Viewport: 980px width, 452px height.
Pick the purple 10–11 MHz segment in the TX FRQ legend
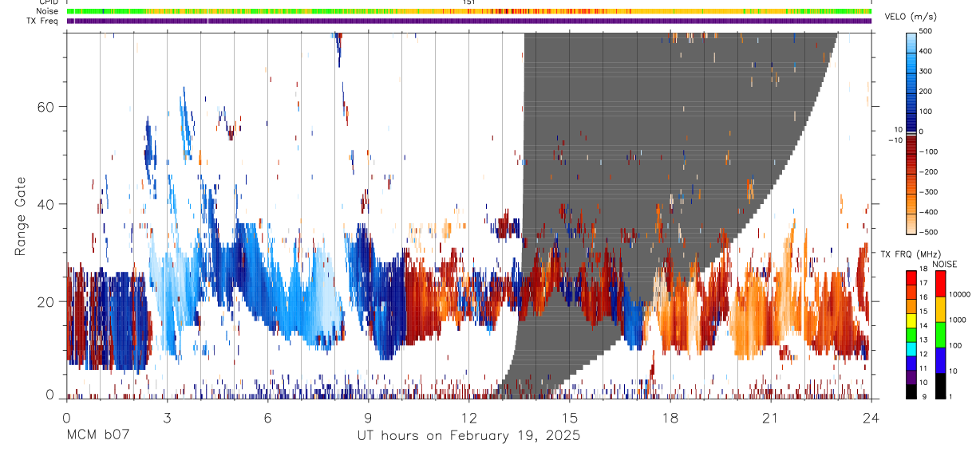coord(911,376)
